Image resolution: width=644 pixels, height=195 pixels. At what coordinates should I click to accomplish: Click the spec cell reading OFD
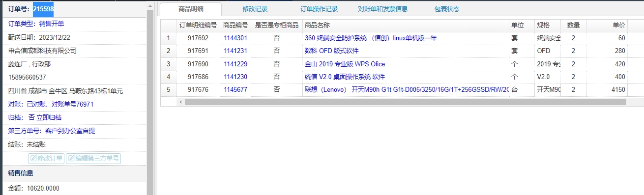[x=548, y=51]
